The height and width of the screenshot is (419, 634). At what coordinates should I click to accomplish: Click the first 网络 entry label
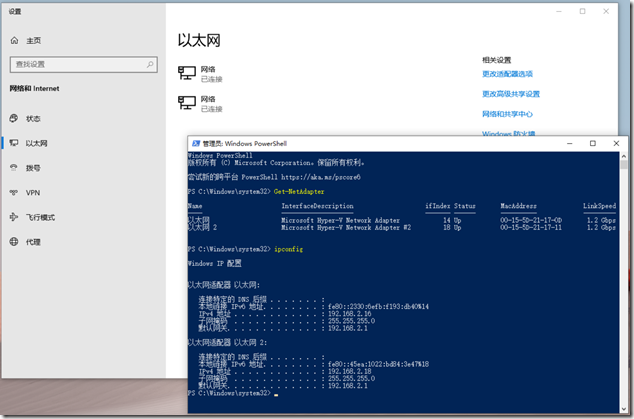click(x=208, y=69)
